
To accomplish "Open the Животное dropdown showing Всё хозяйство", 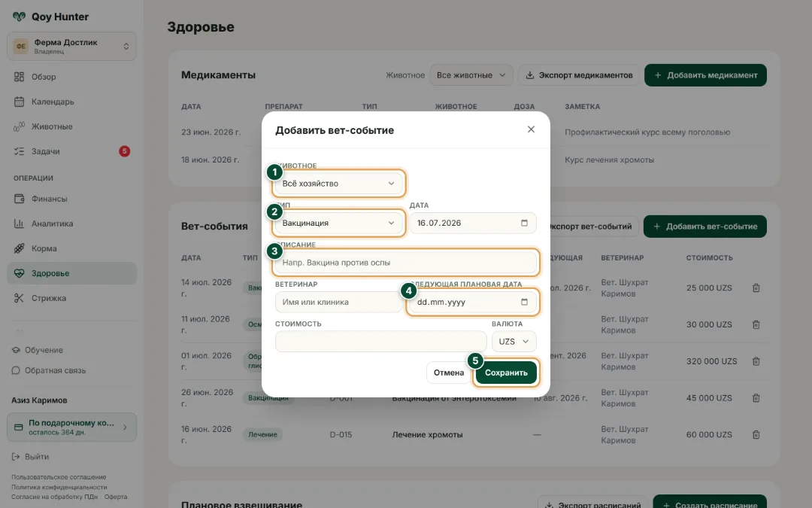I will tap(338, 184).
